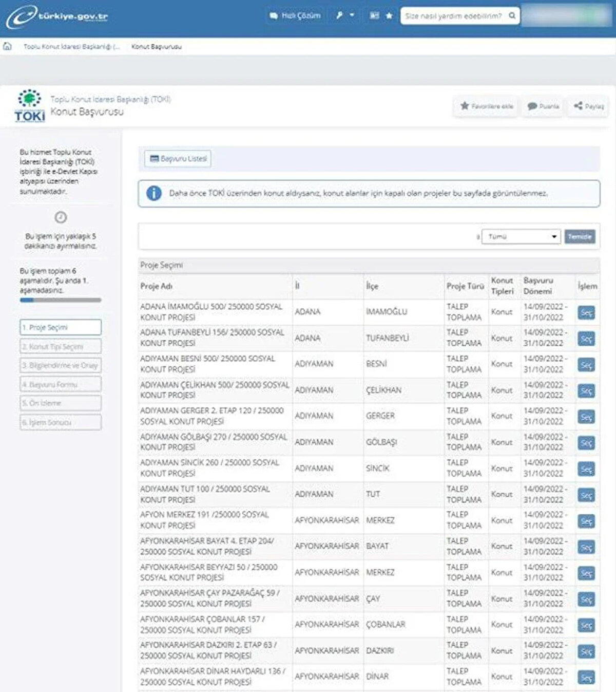This screenshot has height=692, width=616.
Task: Select step 2. Konut Tipi Seçimi
Action: (60, 346)
